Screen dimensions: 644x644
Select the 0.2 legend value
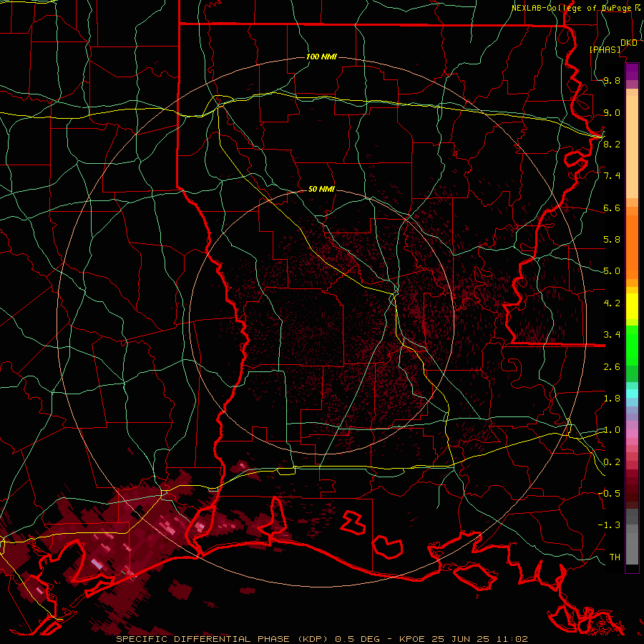click(x=612, y=462)
